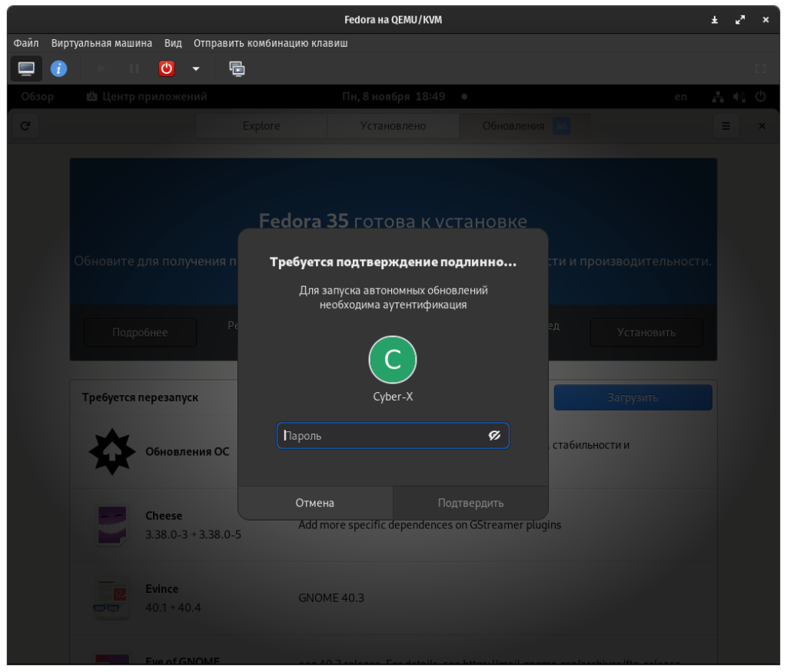The width and height of the screenshot is (787, 672).
Task: Click the Cyber-X user avatar
Action: (x=393, y=360)
